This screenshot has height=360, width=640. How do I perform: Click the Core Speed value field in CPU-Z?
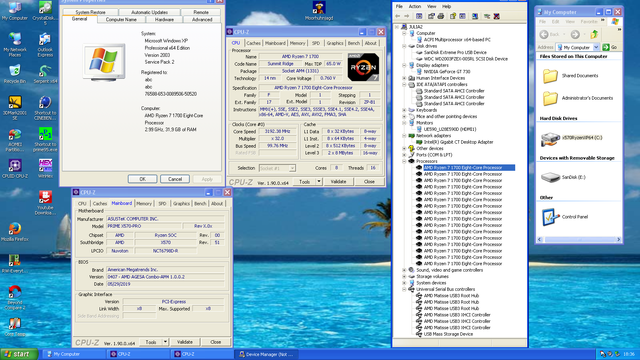[278, 131]
